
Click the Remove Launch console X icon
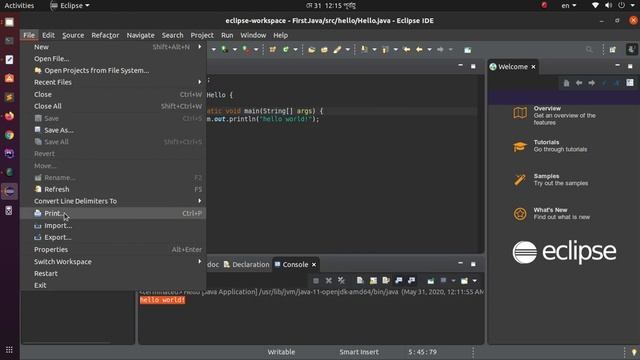point(329,280)
